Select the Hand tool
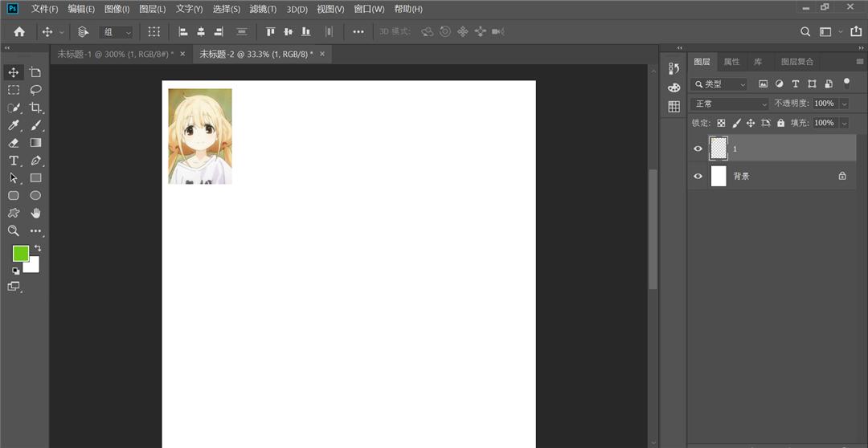The height and width of the screenshot is (448, 868). tap(35, 213)
